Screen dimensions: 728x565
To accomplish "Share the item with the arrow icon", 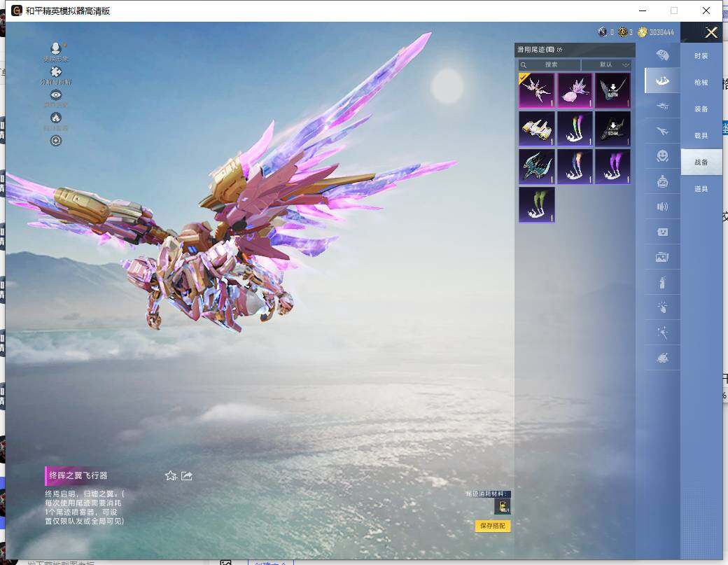I will [x=187, y=476].
